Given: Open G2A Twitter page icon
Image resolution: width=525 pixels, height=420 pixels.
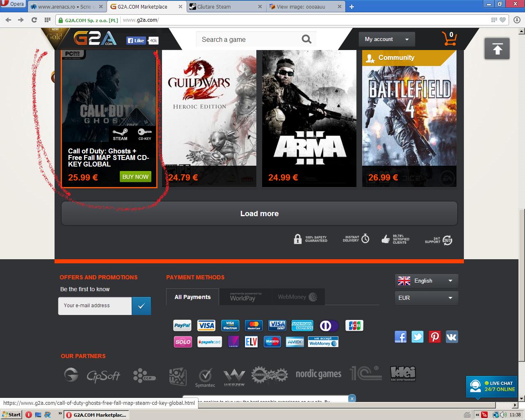Looking at the screenshot, I should (418, 337).
